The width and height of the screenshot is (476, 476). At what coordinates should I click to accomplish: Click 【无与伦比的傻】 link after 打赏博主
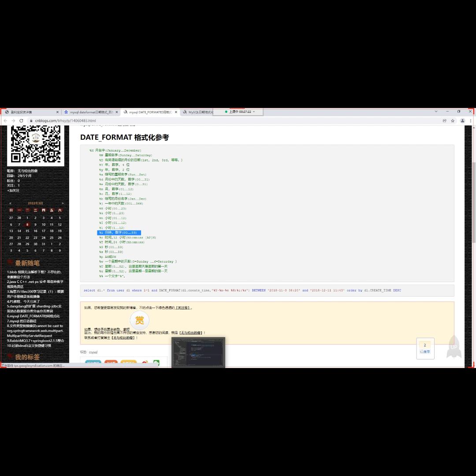tap(123, 338)
